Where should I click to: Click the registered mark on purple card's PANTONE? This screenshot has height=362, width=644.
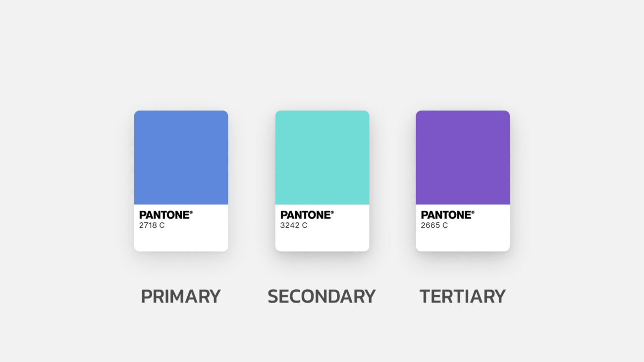[x=473, y=212]
